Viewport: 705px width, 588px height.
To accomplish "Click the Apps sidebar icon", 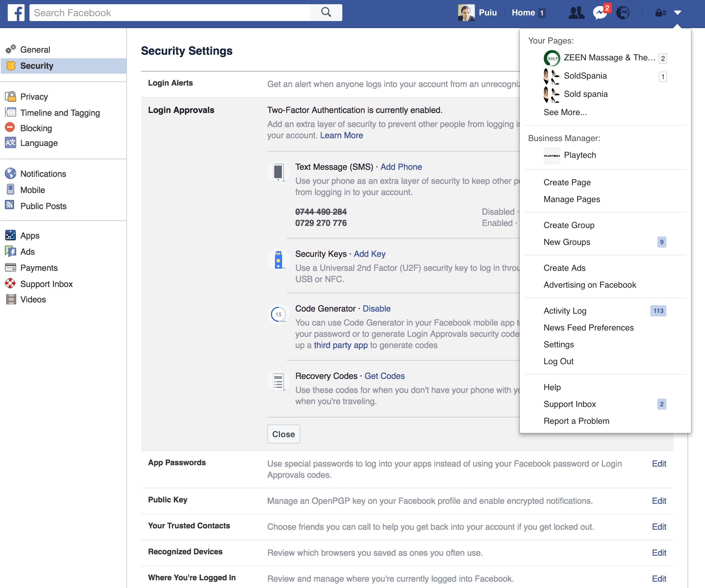I will pyautogui.click(x=11, y=235).
